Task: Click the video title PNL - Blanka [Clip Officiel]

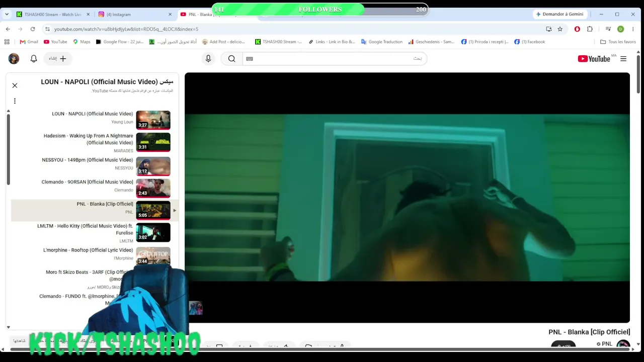Action: [x=589, y=332]
